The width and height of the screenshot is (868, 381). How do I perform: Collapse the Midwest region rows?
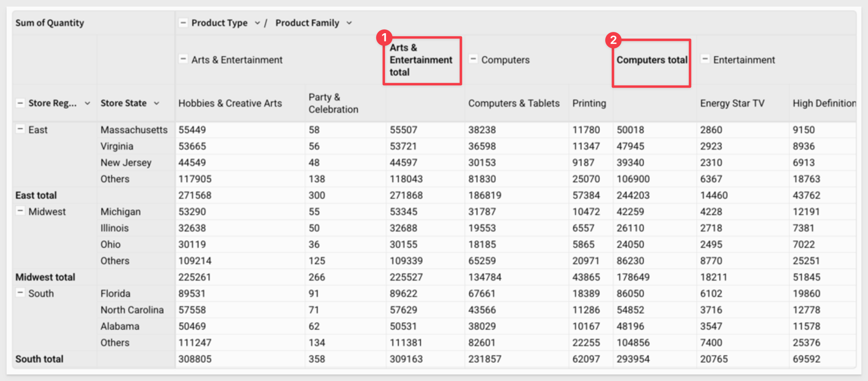click(x=20, y=211)
